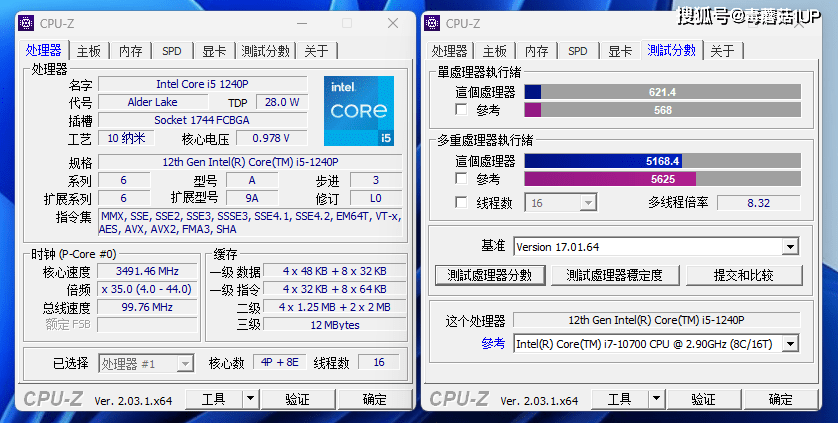This screenshot has height=423, width=838.
Task: Switch to 内存 tab in left window
Action: click(x=130, y=51)
